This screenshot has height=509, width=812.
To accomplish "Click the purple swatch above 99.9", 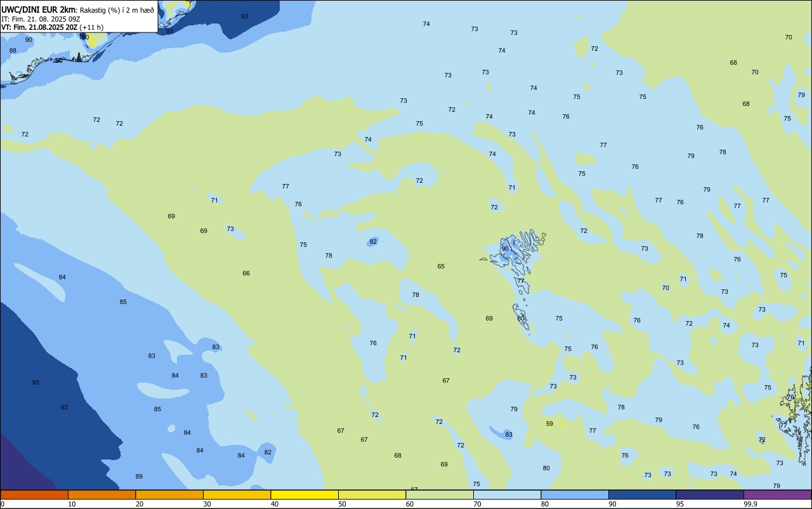I will pos(778,494).
